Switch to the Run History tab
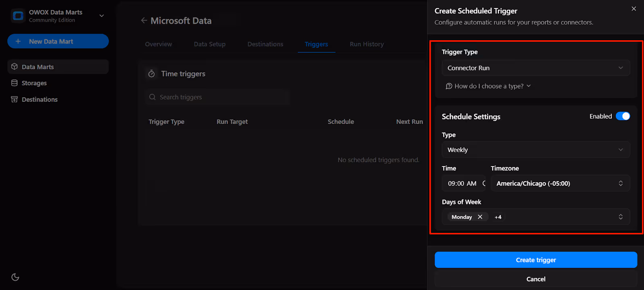Viewport: 644px width, 290px height. pyautogui.click(x=367, y=44)
